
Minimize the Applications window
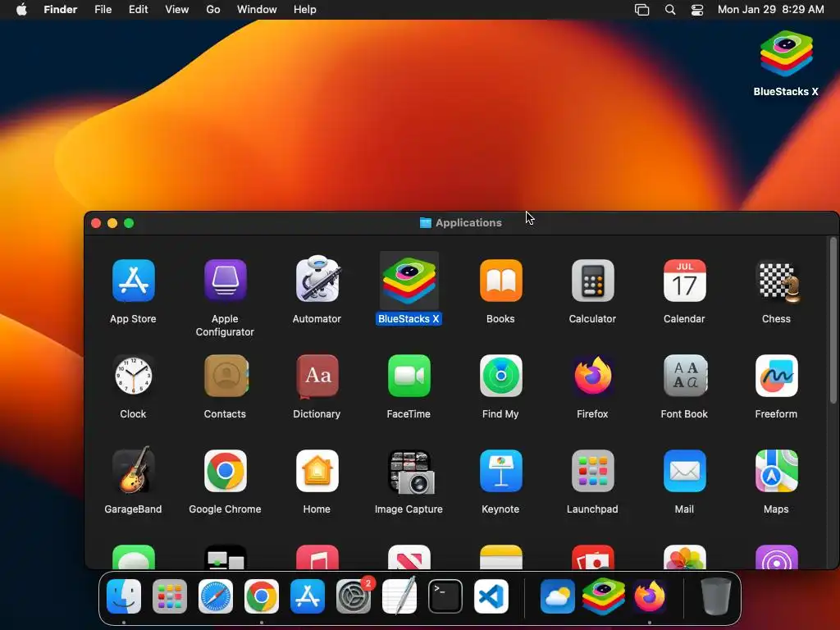pyautogui.click(x=112, y=223)
